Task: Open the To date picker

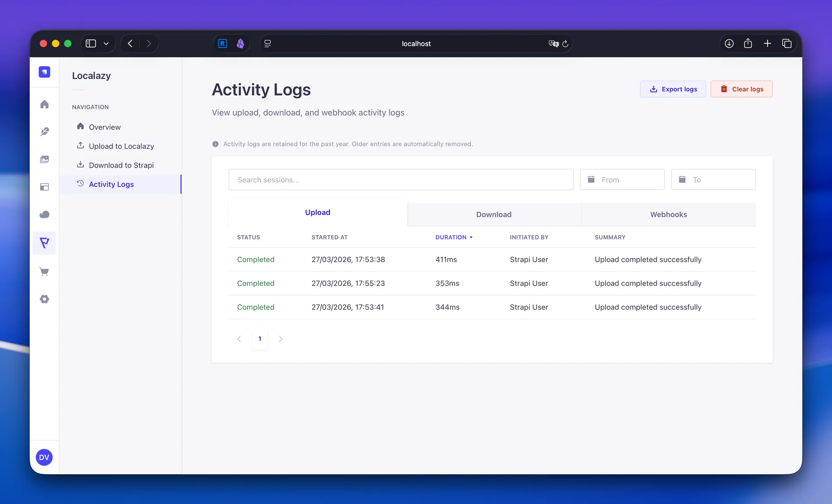Action: 713,180
